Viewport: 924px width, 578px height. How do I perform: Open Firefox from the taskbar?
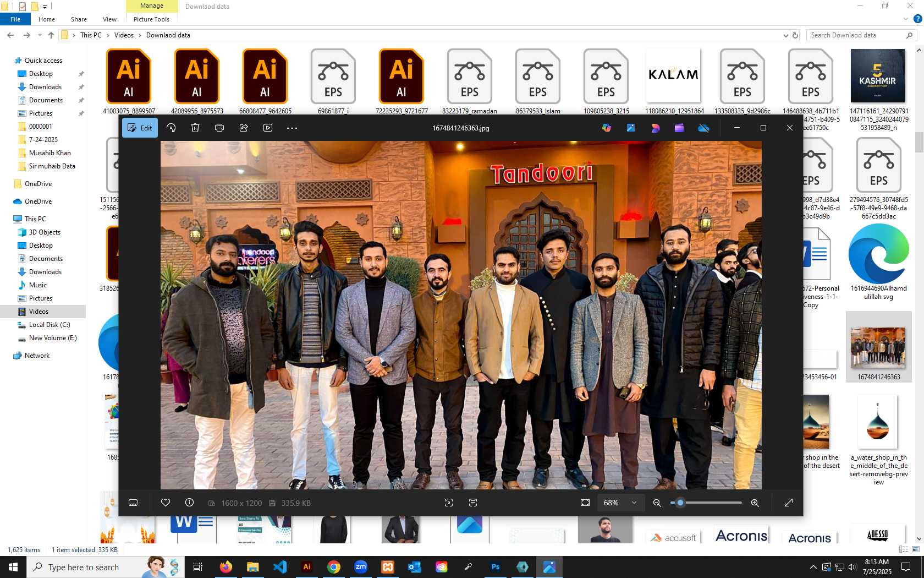[x=226, y=567]
